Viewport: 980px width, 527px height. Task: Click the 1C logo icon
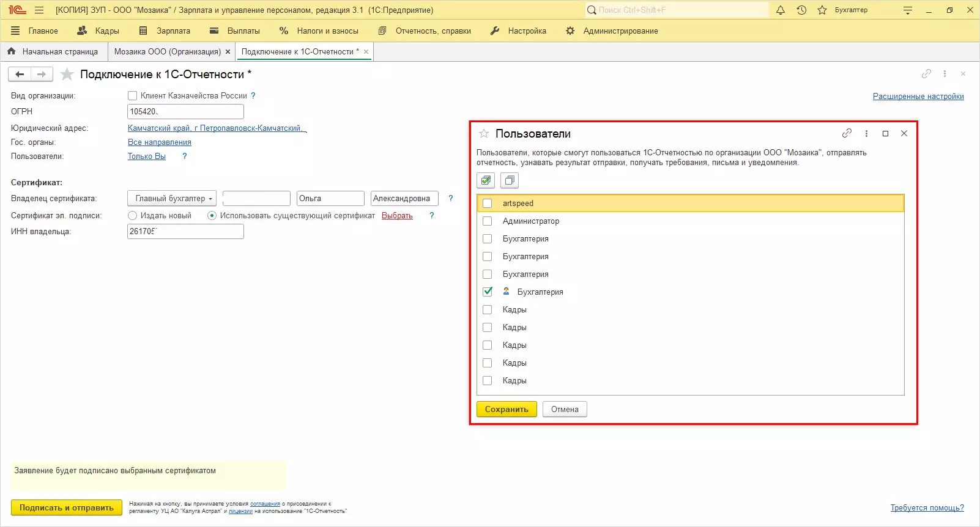pyautogui.click(x=17, y=10)
